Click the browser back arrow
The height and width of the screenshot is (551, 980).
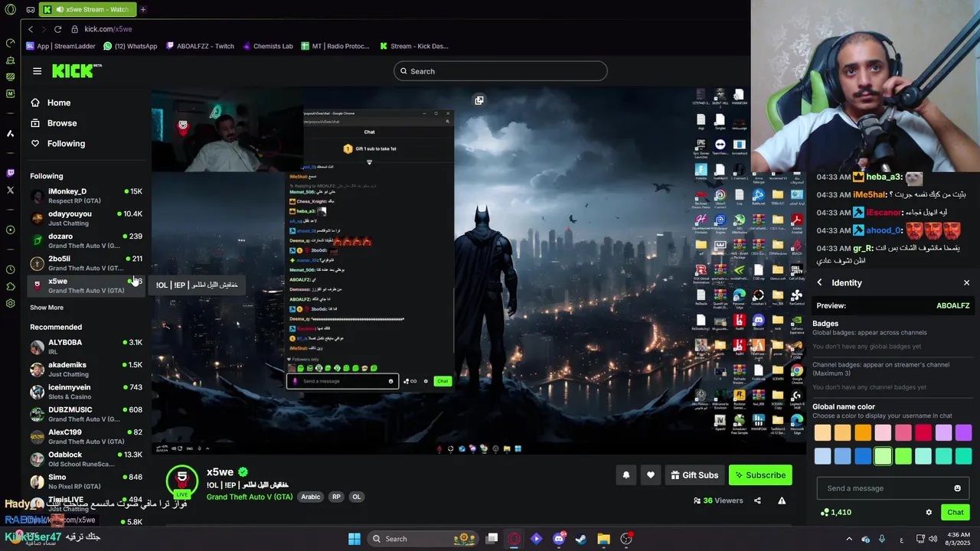pos(31,29)
